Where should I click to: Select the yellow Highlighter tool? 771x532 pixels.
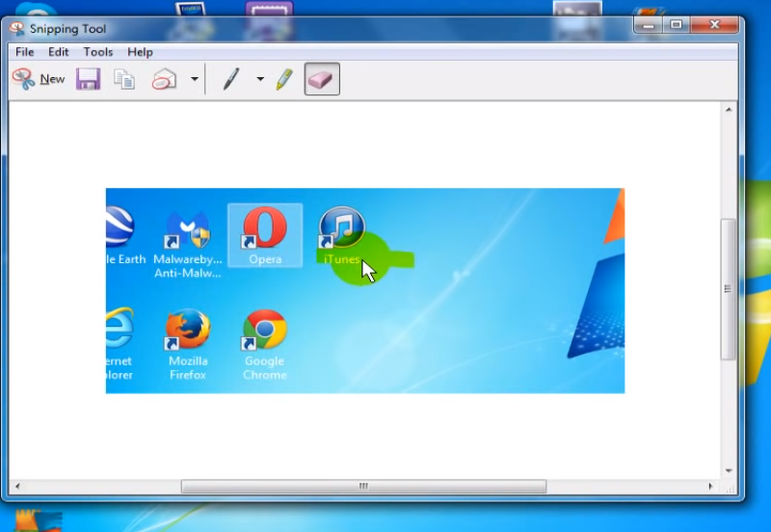[284, 79]
